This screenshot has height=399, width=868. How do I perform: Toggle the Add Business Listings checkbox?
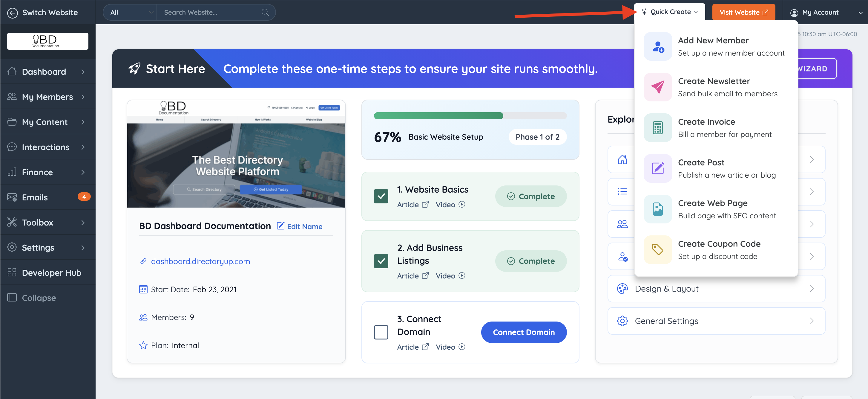(x=381, y=261)
